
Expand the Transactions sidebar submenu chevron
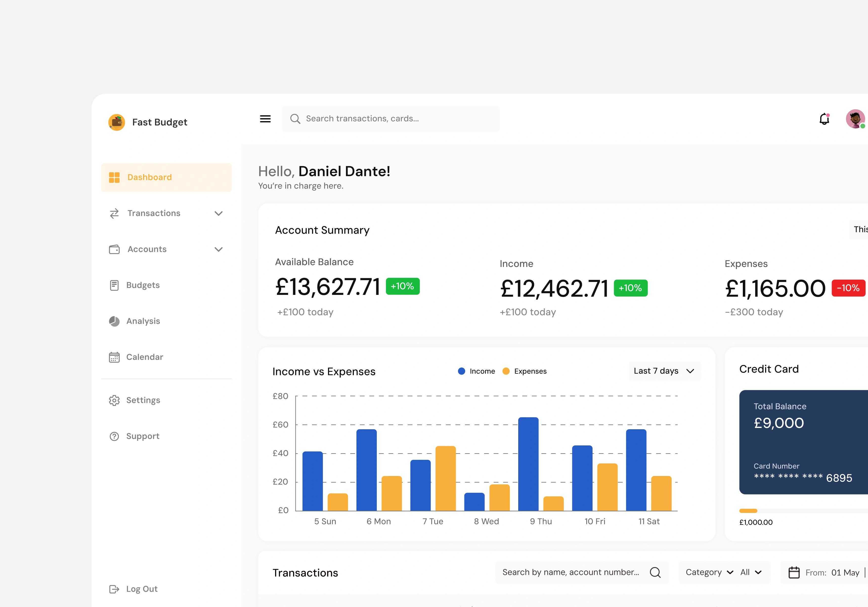point(218,213)
